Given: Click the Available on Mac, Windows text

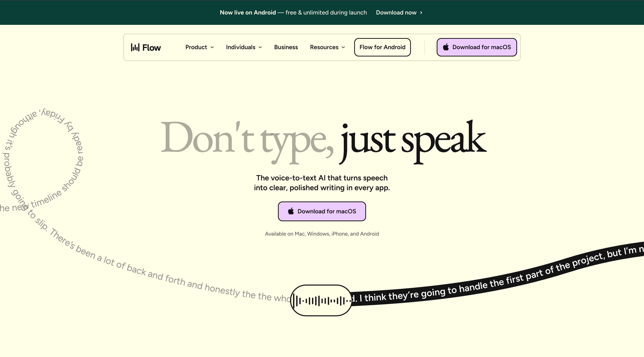Looking at the screenshot, I should pos(322,233).
